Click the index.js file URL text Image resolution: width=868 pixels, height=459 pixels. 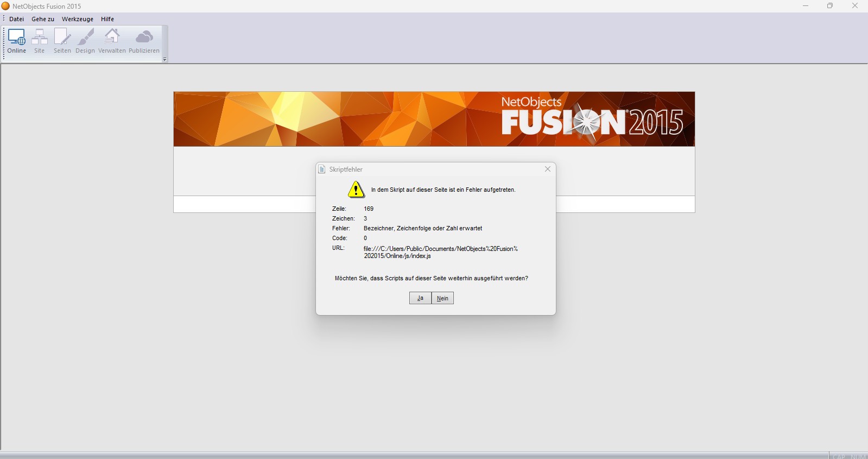tap(441, 252)
